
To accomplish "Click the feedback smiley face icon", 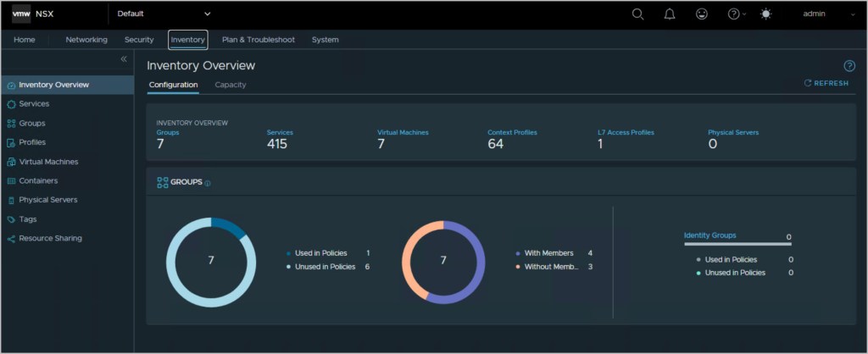I will point(701,14).
